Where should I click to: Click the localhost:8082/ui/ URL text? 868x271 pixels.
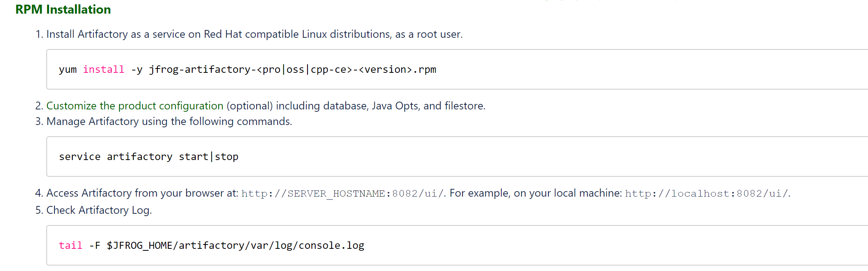click(706, 194)
